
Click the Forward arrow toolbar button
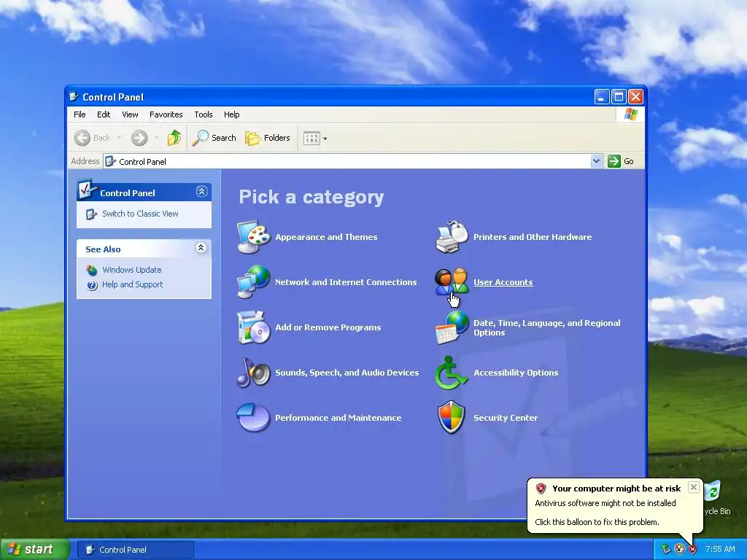click(x=139, y=138)
